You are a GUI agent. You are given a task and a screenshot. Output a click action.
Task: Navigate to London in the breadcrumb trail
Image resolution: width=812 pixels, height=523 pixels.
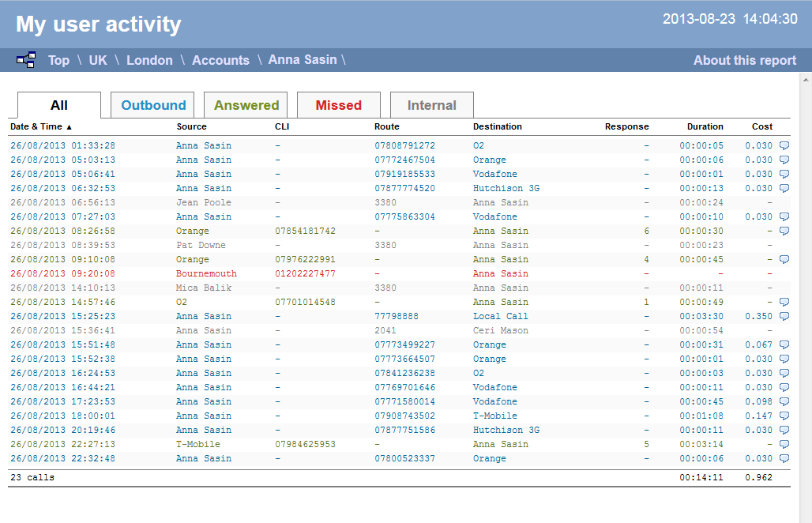150,60
